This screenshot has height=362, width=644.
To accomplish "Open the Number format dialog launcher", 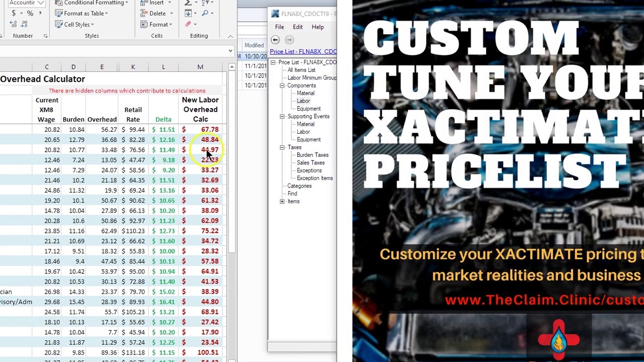I will point(45,36).
